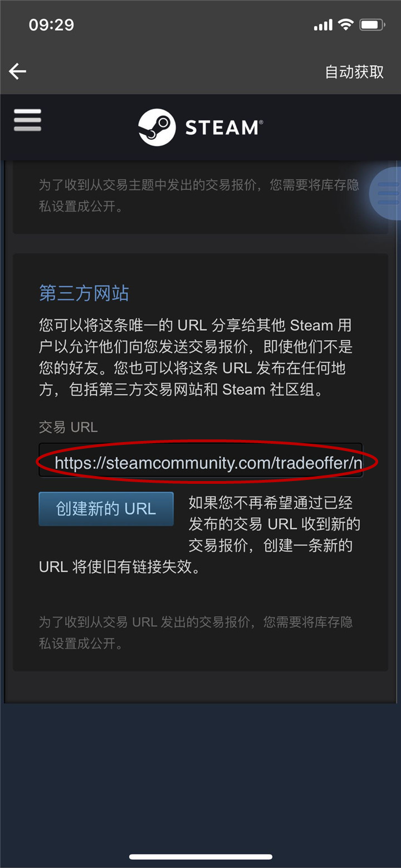
Task: Tap the Wi-Fi status icon
Action: (346, 24)
